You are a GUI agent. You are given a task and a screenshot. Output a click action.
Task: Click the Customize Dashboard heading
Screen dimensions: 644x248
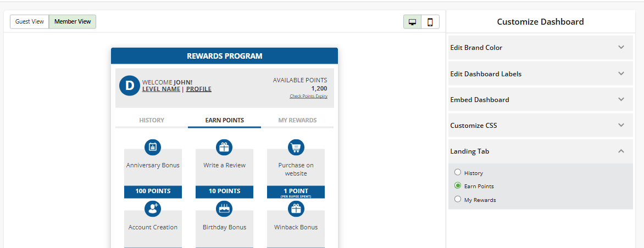(x=541, y=22)
